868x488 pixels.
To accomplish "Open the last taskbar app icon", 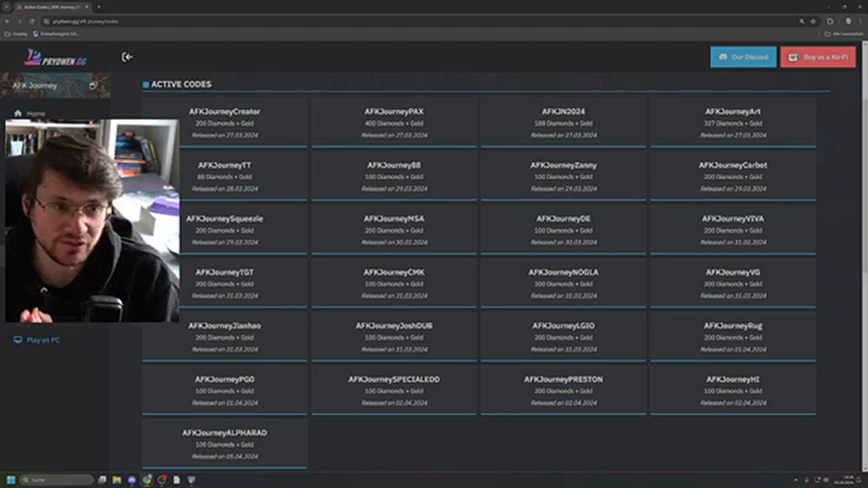I will (192, 480).
